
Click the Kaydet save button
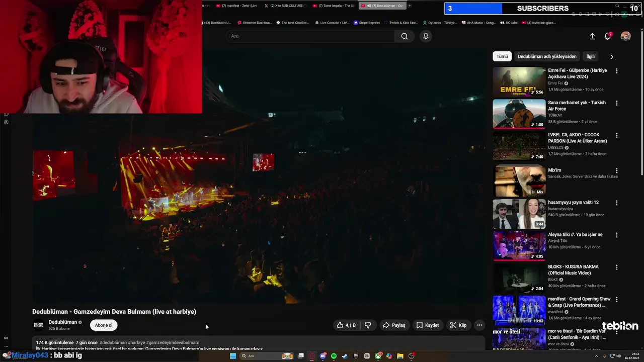[428, 325]
